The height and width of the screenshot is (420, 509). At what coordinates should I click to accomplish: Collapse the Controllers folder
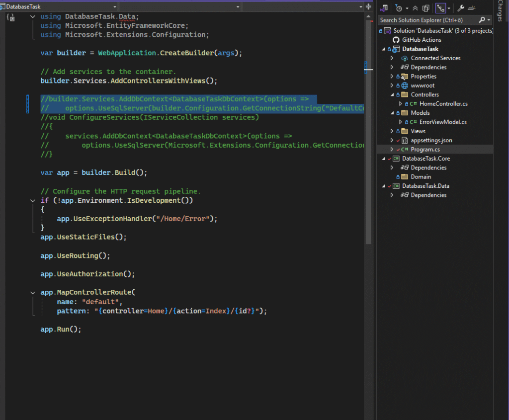click(x=392, y=95)
